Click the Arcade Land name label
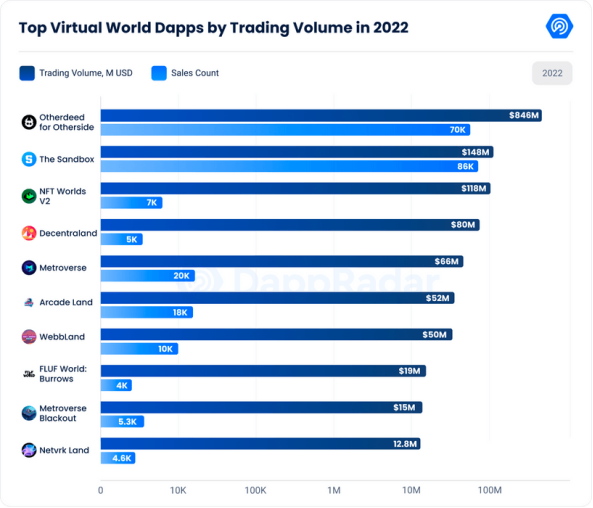The height and width of the screenshot is (508, 593). point(66,302)
